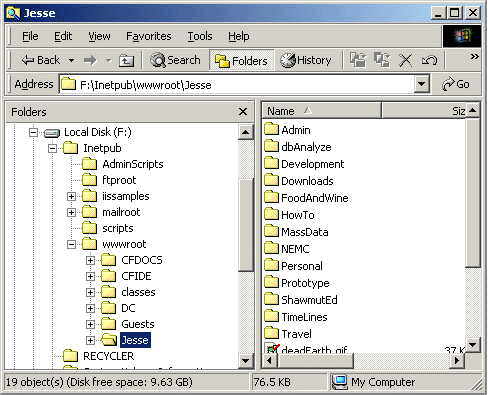Image resolution: width=488 pixels, height=395 pixels.
Task: Open the address bar dropdown
Action: (x=421, y=85)
